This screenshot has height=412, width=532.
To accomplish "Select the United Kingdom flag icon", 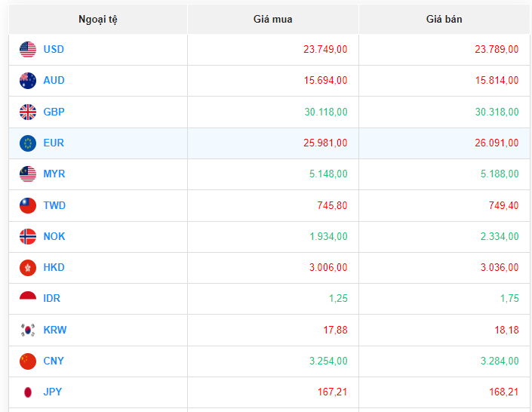I will coord(28,112).
